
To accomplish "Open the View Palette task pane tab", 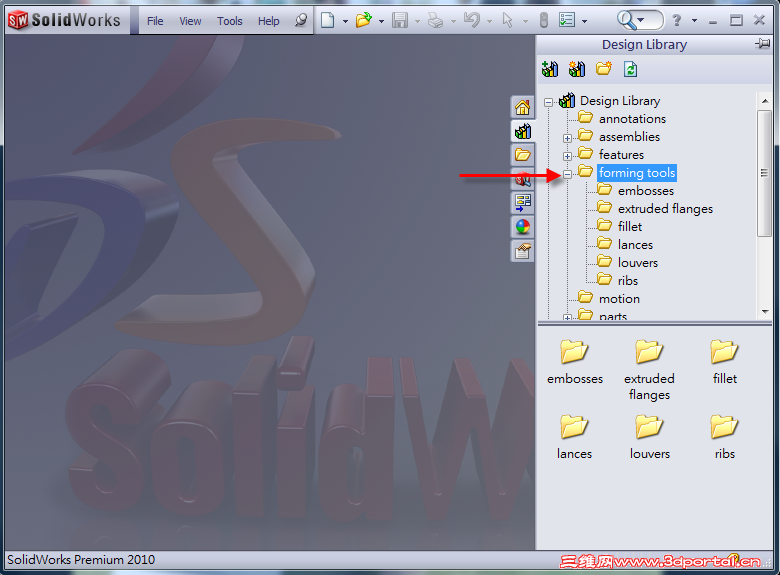I will 522,202.
